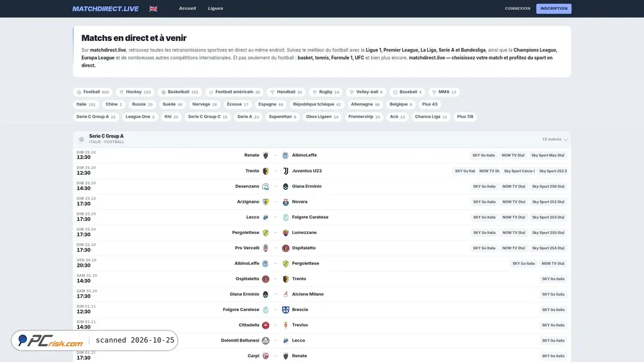Click the Juventus U23 club logo
Image resolution: width=644 pixels, height=362 pixels.
(x=286, y=171)
